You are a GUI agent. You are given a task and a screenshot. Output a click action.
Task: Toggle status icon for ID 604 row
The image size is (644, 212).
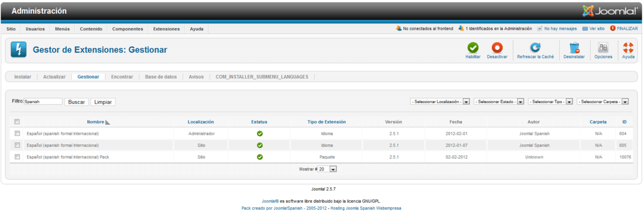(x=259, y=134)
